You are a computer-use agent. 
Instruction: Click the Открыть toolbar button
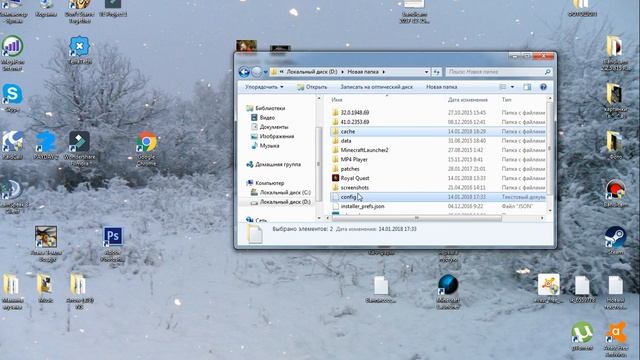pyautogui.click(x=312, y=87)
